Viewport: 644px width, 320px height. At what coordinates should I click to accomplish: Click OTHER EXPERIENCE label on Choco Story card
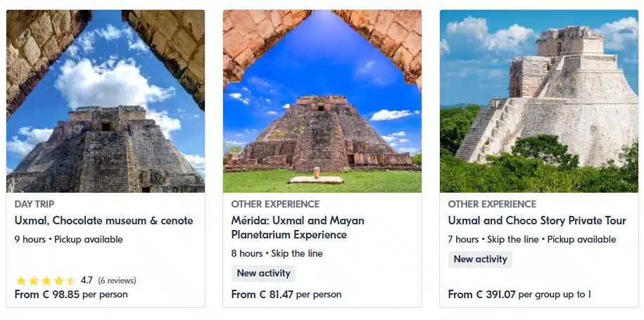pyautogui.click(x=492, y=204)
